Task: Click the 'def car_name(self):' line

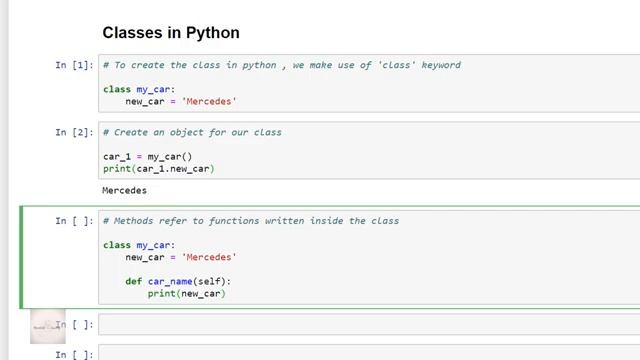Action: 178,282
